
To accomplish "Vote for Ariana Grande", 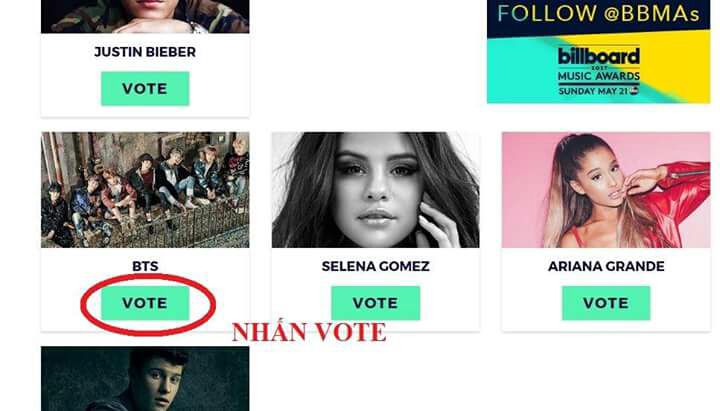I will pyautogui.click(x=606, y=303).
